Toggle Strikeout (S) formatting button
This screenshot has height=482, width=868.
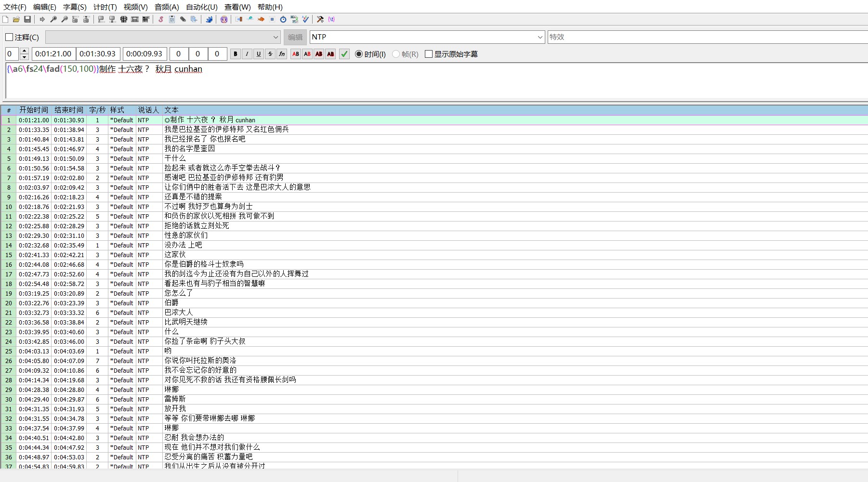[x=270, y=54]
